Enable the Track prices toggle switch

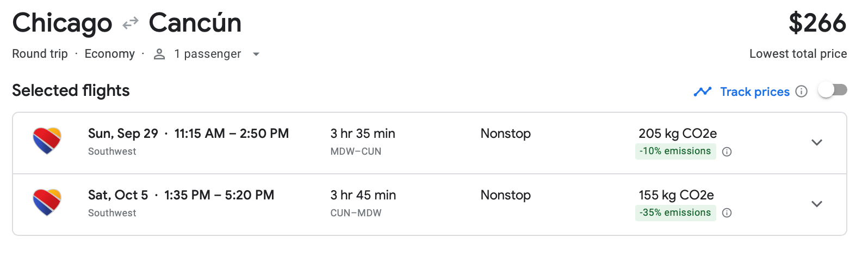(x=832, y=90)
